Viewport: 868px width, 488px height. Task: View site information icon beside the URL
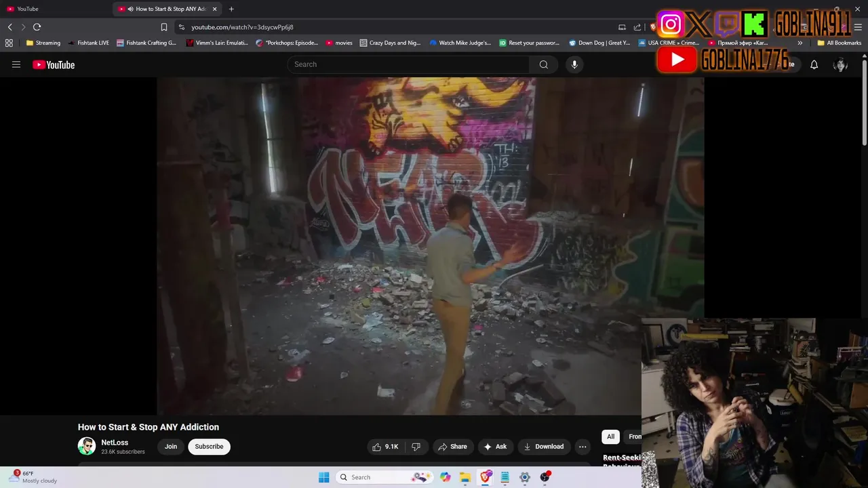coord(181,27)
